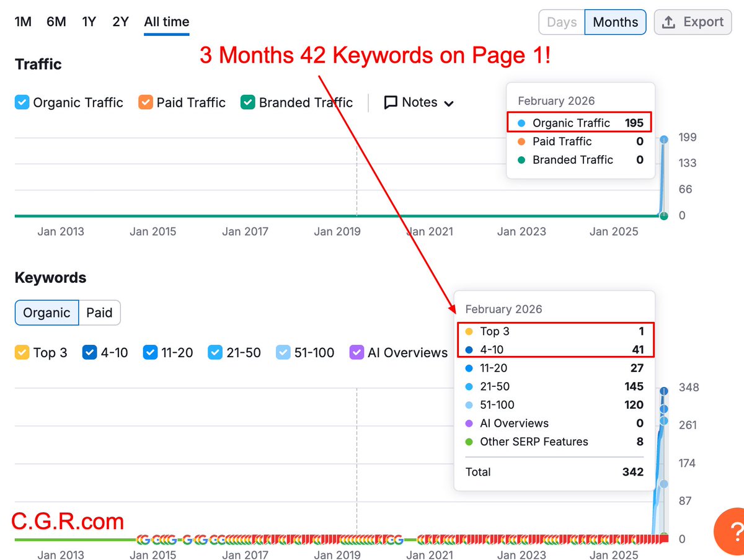
Task: Click the Other SERP Features tooltip row
Action: click(x=554, y=442)
